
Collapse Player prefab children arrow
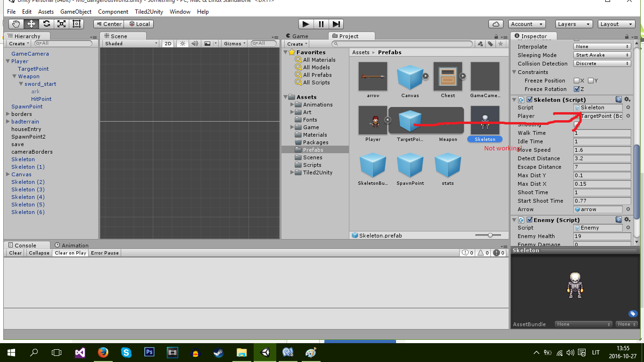point(388,120)
